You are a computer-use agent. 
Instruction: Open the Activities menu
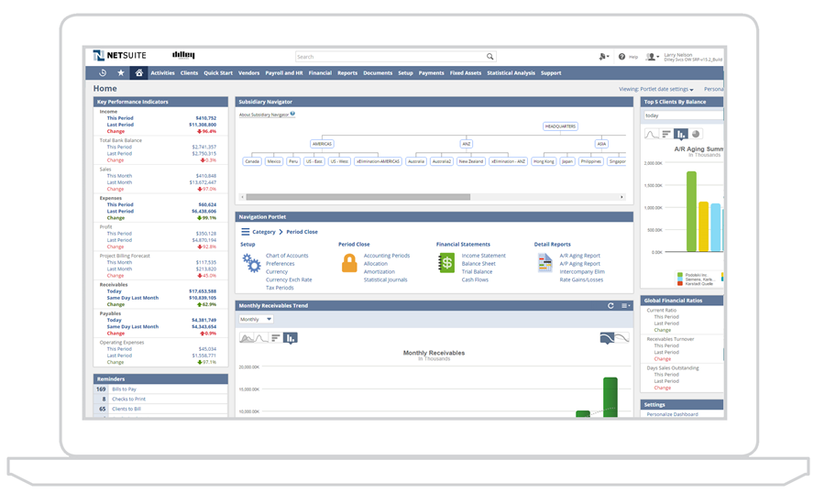point(162,73)
